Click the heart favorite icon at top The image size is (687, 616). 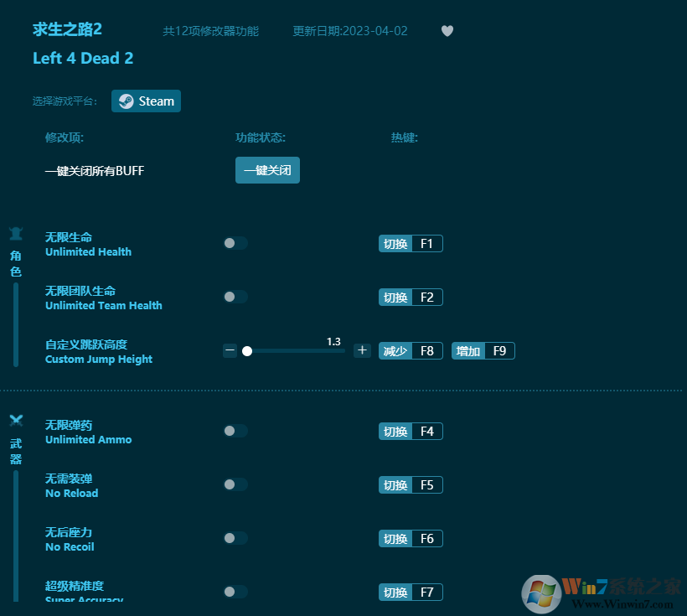coord(447,30)
